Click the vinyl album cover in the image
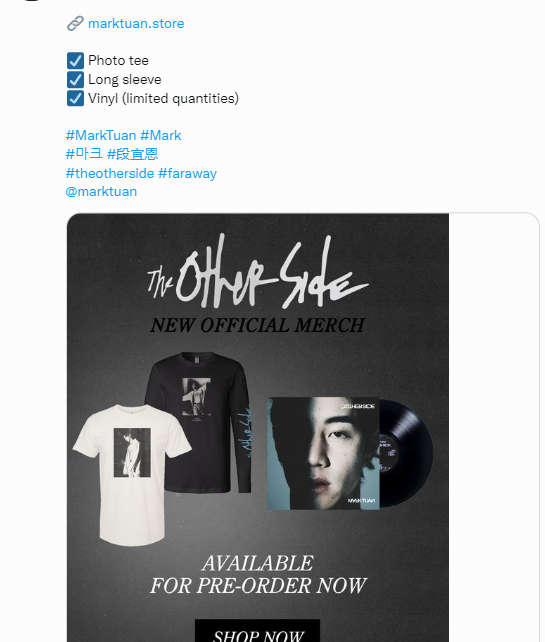This screenshot has width=545, height=642. point(323,454)
